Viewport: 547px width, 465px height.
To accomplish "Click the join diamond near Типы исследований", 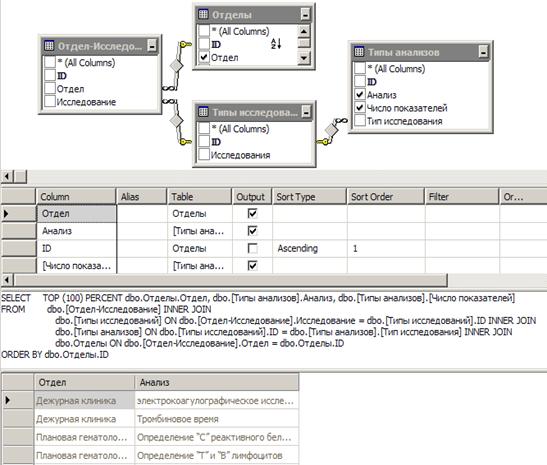I will (x=177, y=121).
